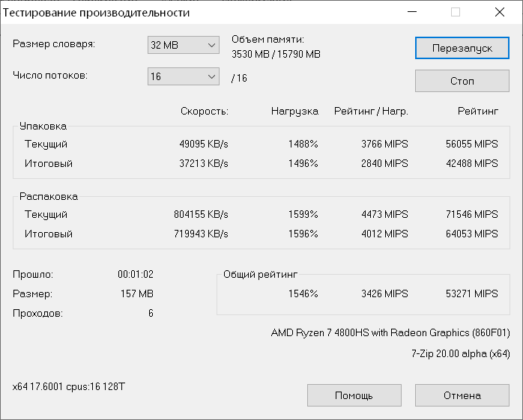Click the Размер словаря label

coord(54,44)
